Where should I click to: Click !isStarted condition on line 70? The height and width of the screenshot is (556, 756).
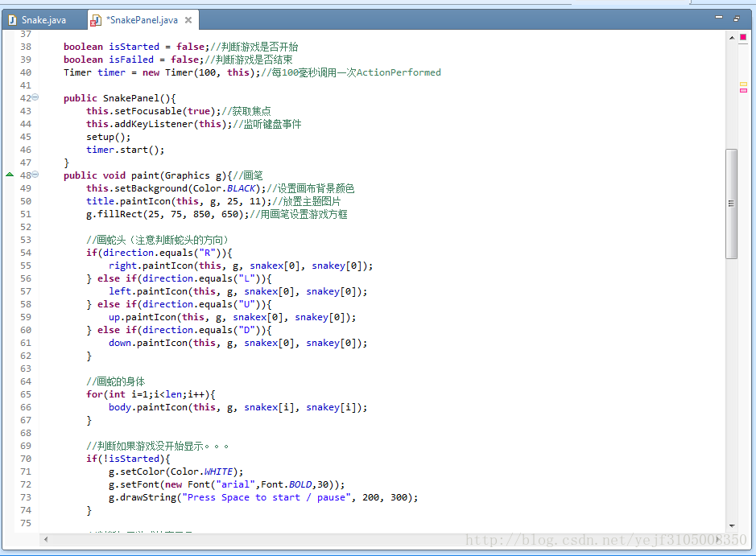pos(131,459)
